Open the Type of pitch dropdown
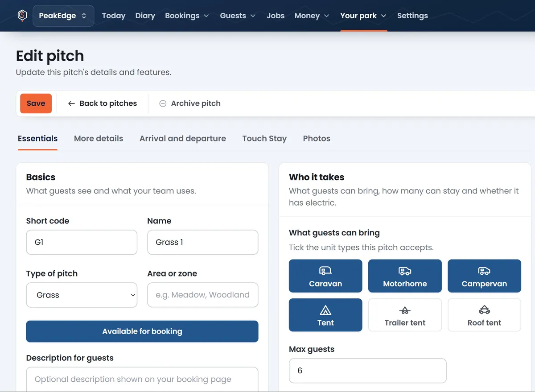 click(82, 295)
